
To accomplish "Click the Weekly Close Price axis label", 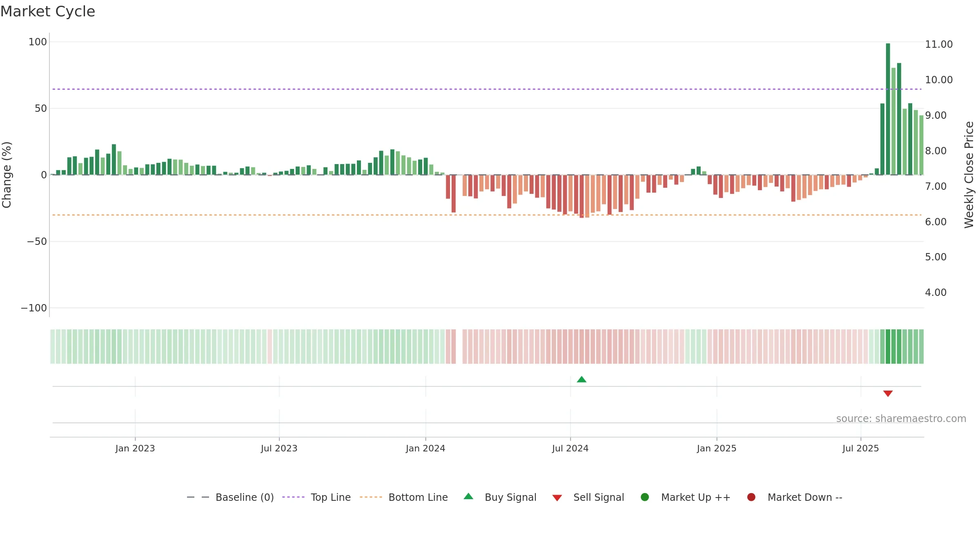I will pos(969,175).
